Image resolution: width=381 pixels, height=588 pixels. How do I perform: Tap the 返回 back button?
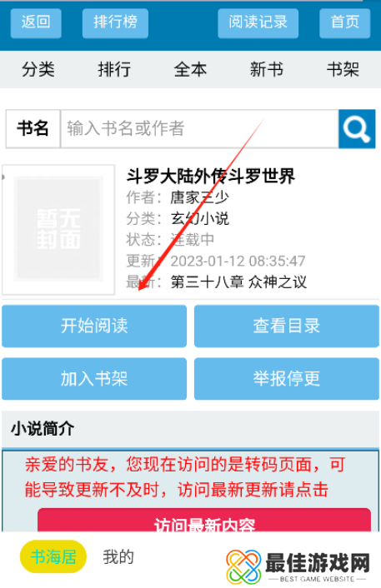(36, 22)
